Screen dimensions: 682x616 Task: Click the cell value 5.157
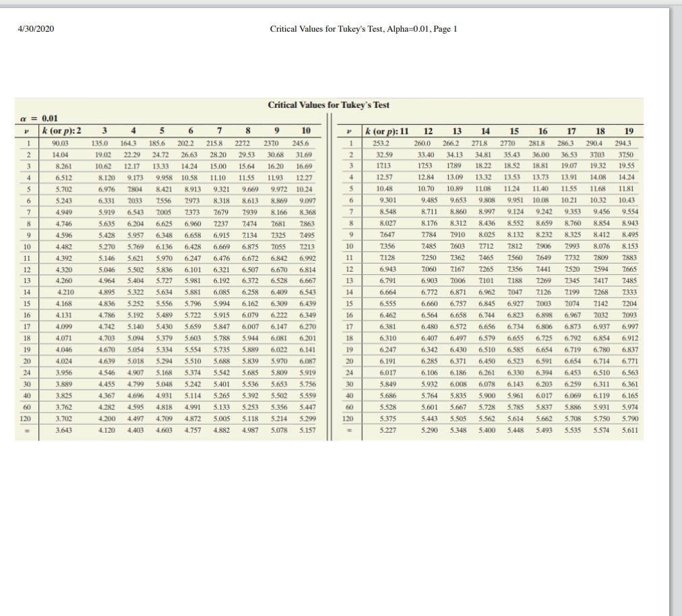308,430
